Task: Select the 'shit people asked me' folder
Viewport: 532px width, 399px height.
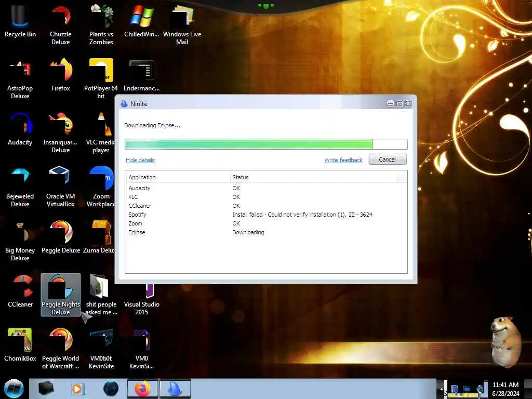Action: (x=101, y=295)
